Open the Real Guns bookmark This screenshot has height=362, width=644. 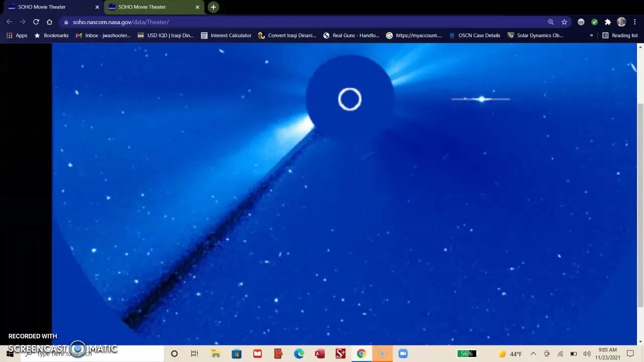pos(351,36)
